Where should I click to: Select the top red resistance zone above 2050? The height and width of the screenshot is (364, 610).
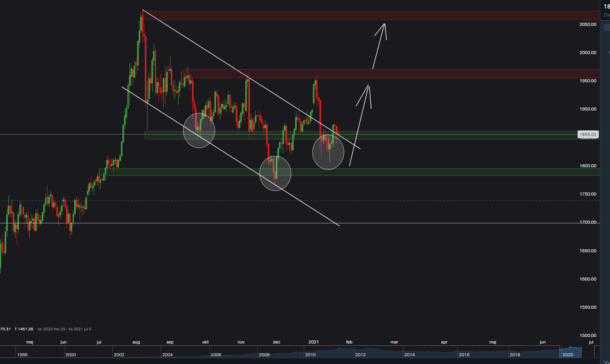371,15
